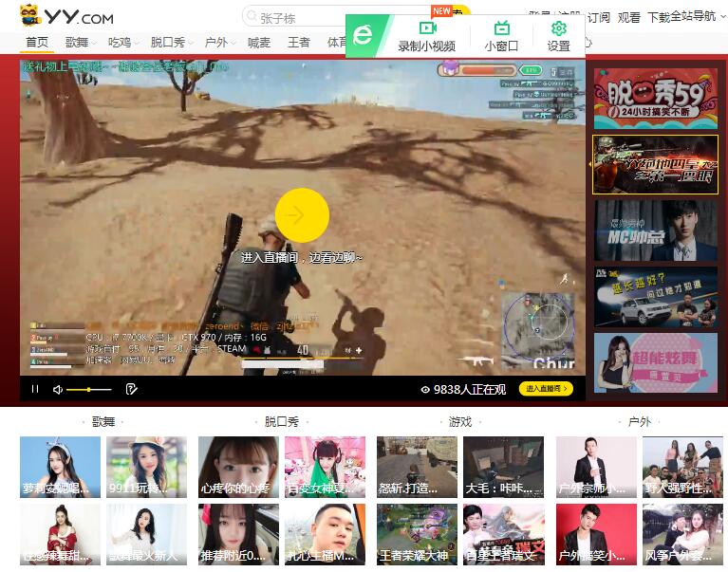Open 王者荣耀大神 stream thumbnail

click(417, 534)
